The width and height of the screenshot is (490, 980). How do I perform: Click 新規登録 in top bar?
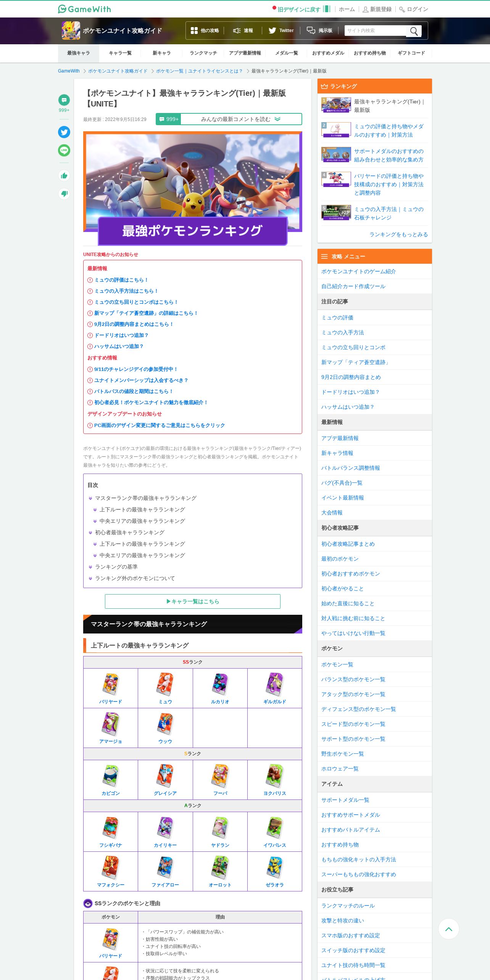click(377, 9)
